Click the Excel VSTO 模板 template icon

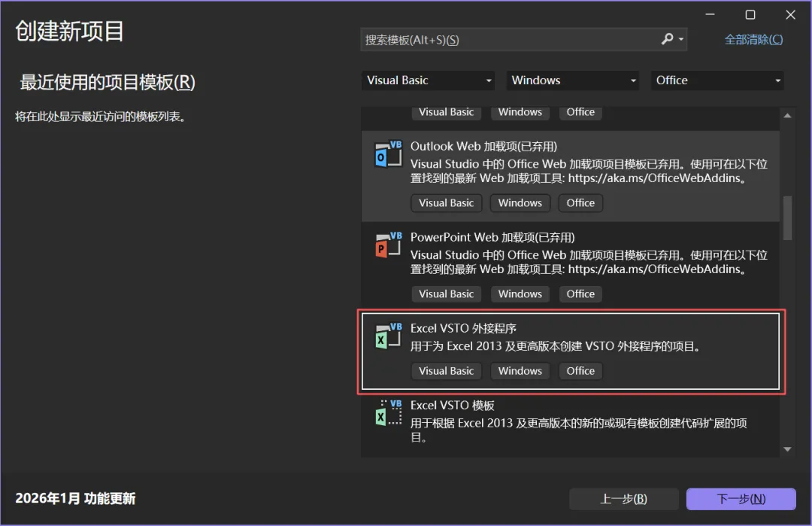pos(389,413)
